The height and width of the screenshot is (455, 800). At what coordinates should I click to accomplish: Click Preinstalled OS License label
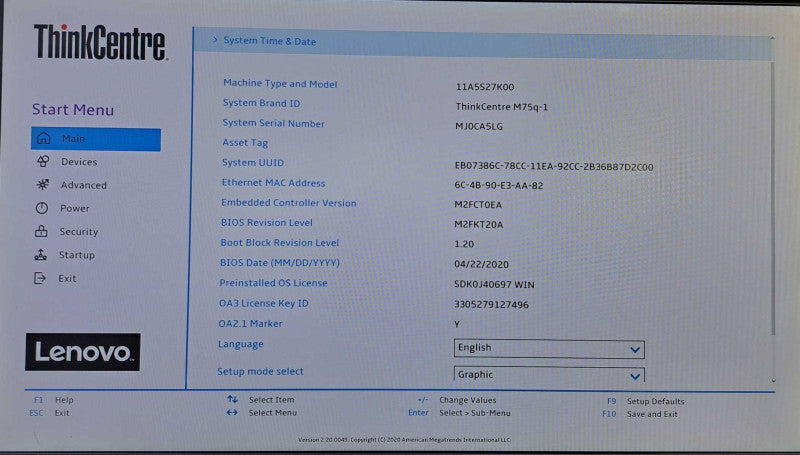273,283
